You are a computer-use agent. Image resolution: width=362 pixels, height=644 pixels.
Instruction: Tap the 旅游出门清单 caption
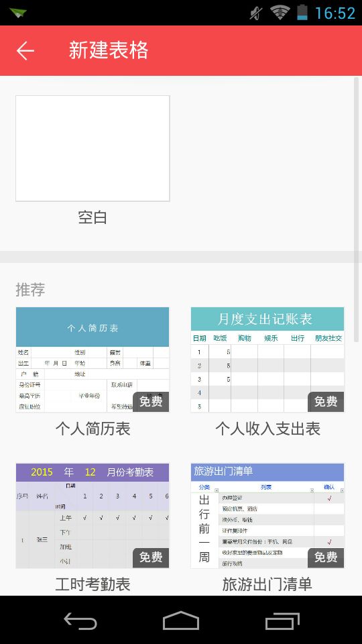pyautogui.click(x=267, y=584)
